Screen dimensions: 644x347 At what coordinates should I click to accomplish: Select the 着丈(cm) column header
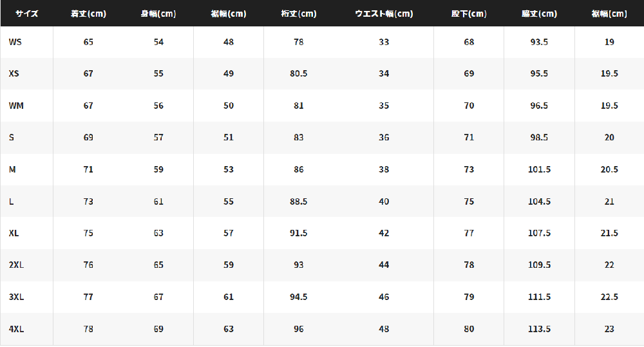88,14
